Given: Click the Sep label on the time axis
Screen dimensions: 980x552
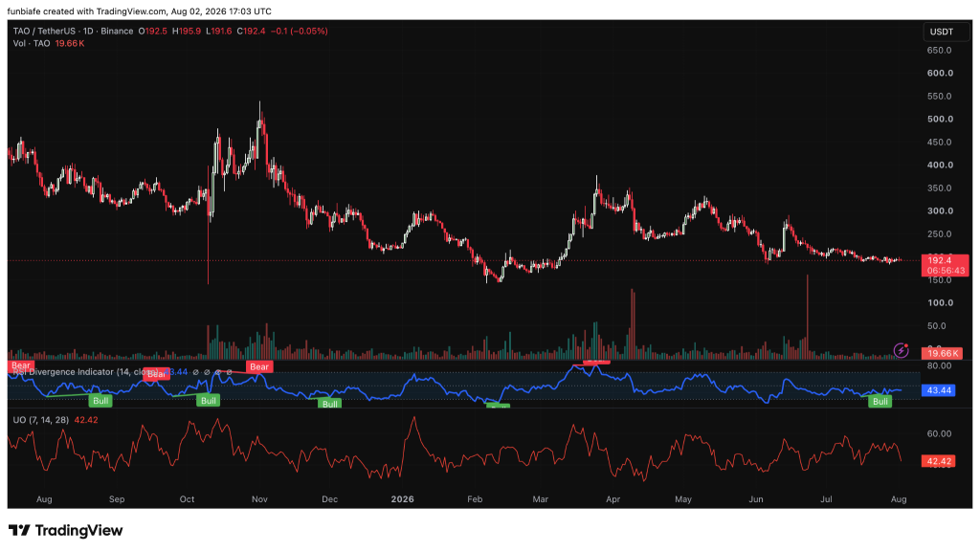Looking at the screenshot, I should click(117, 499).
